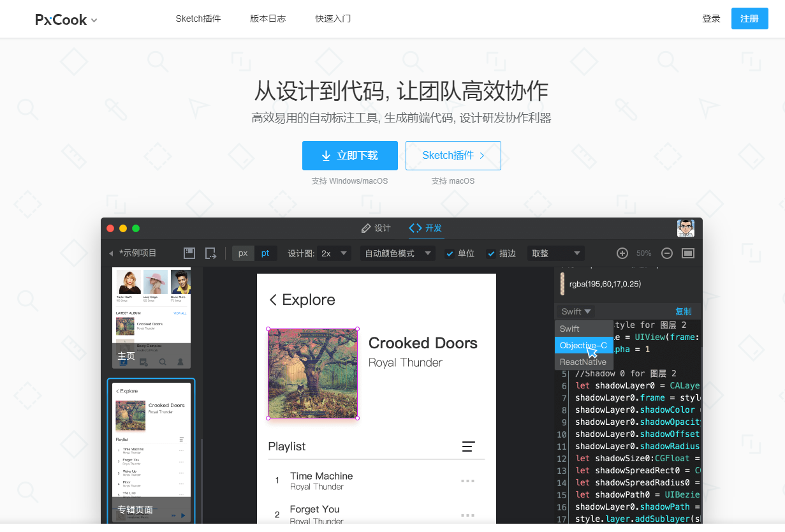Click the back arrow beside 示例项目
Viewport: 785px width, 532px height.
click(110, 253)
